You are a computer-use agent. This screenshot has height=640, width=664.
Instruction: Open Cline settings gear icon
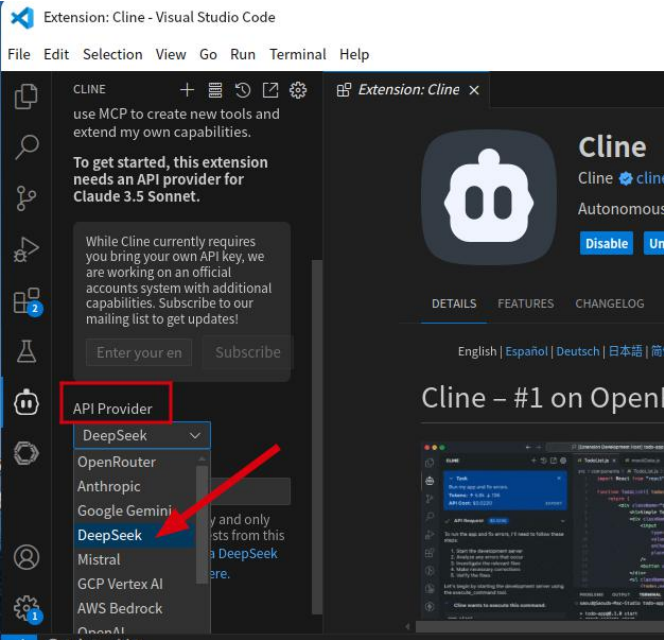click(298, 90)
